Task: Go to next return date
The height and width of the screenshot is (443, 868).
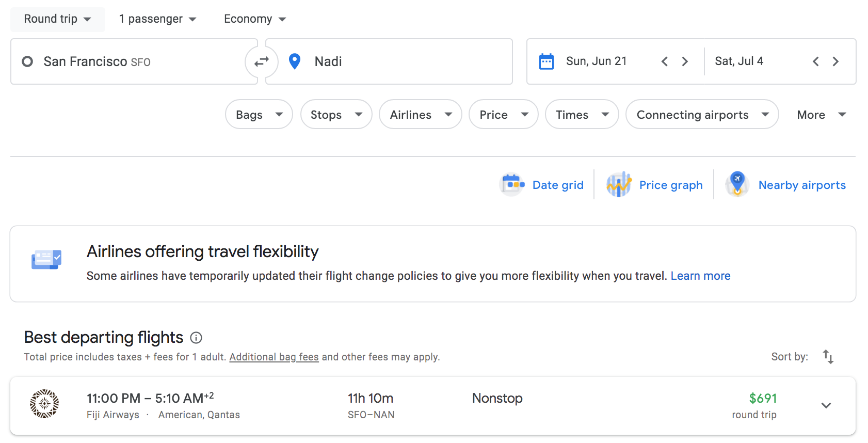Action: click(x=835, y=61)
